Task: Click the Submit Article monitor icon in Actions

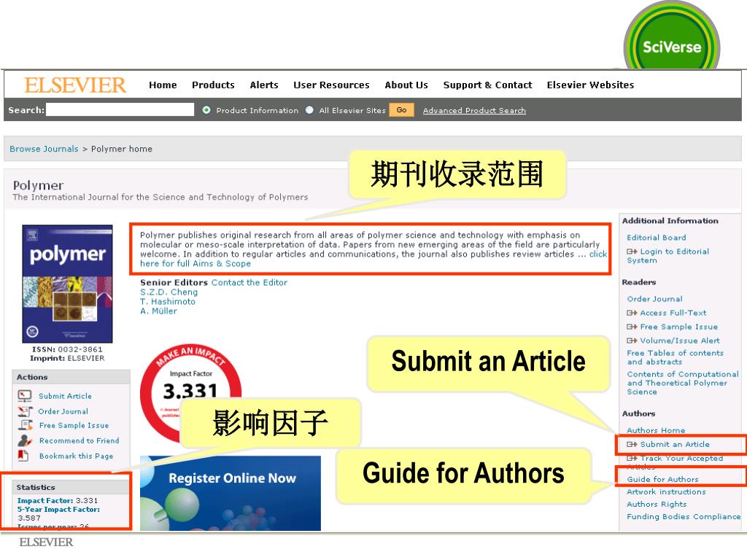Action: coord(24,396)
